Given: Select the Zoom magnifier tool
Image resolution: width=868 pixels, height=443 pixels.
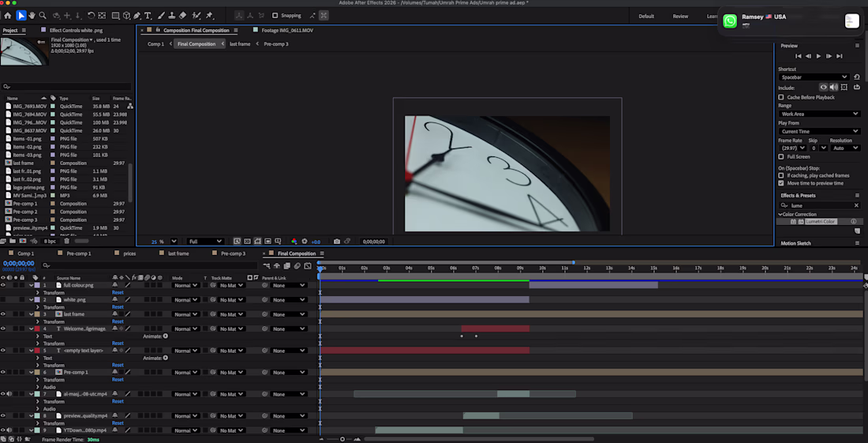Looking at the screenshot, I should coord(43,16).
